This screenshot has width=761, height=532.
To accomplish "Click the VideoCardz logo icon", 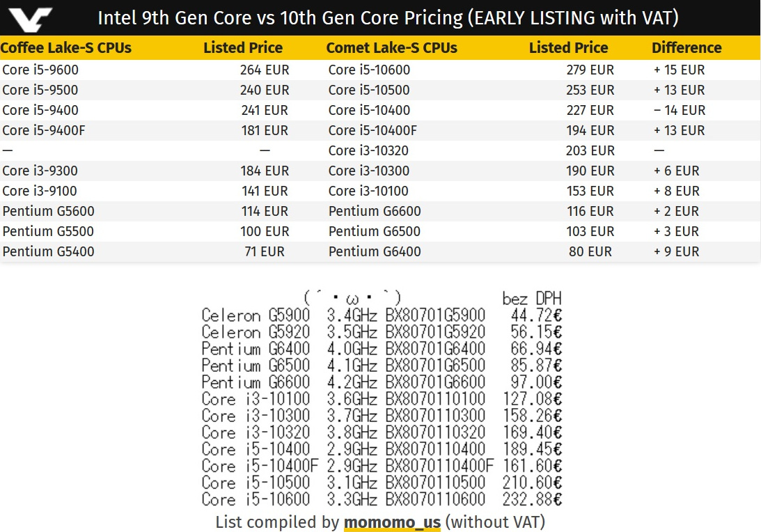I will [30, 19].
